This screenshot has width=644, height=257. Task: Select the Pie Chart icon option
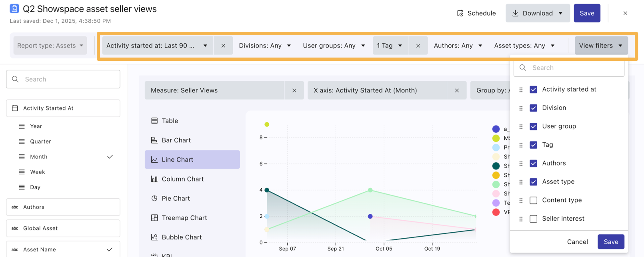click(x=154, y=198)
